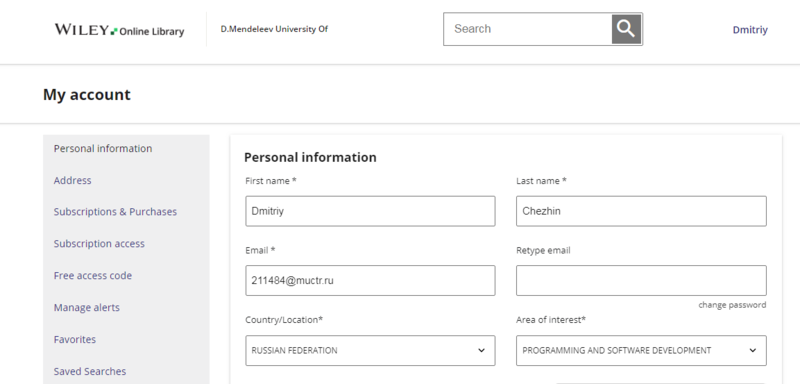Open the Dmitriy user account menu
The width and height of the screenshot is (800, 384).
[749, 30]
